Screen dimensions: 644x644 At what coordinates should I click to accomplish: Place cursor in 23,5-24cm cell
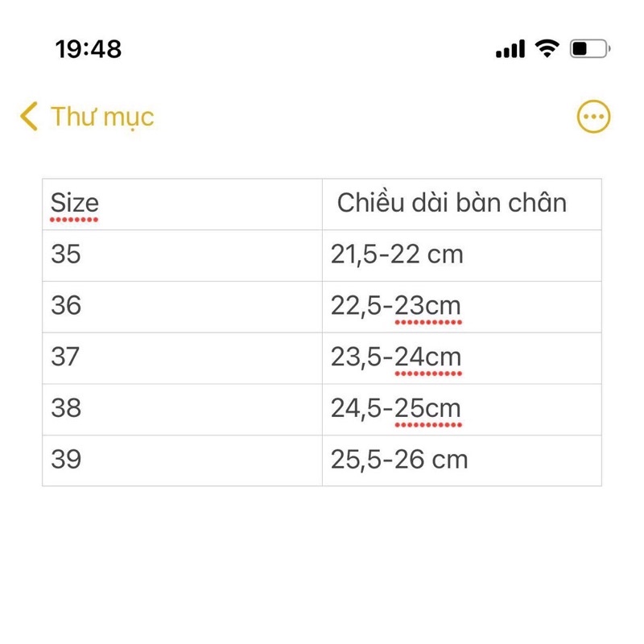coord(395,357)
